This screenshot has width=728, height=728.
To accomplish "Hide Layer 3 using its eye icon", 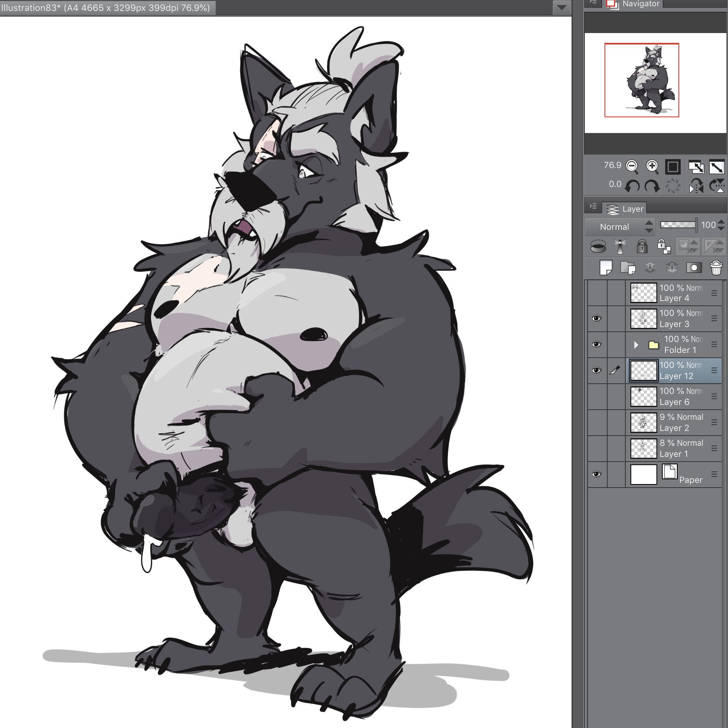I will click(596, 318).
